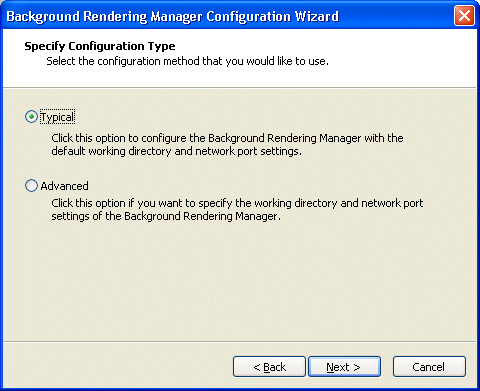Select the Typical radio button circle
The image size is (480, 391).
[x=31, y=117]
